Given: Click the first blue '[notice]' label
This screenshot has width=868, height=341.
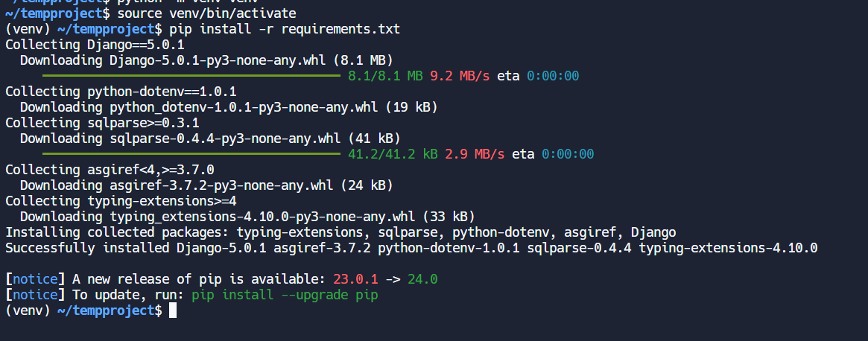Looking at the screenshot, I should pos(35,279).
